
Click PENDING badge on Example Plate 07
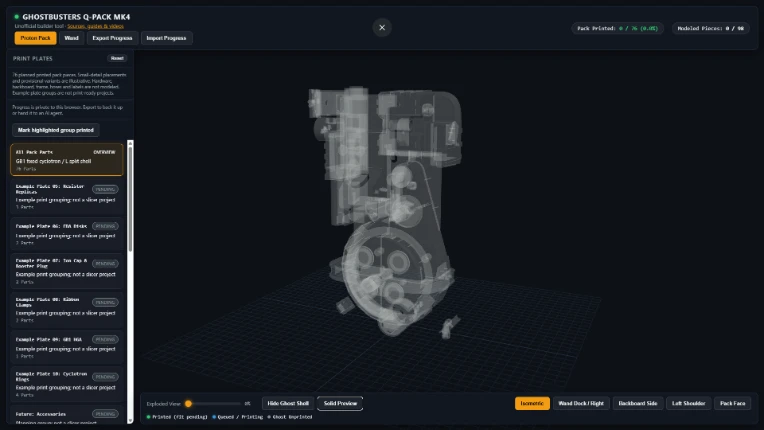105,263
